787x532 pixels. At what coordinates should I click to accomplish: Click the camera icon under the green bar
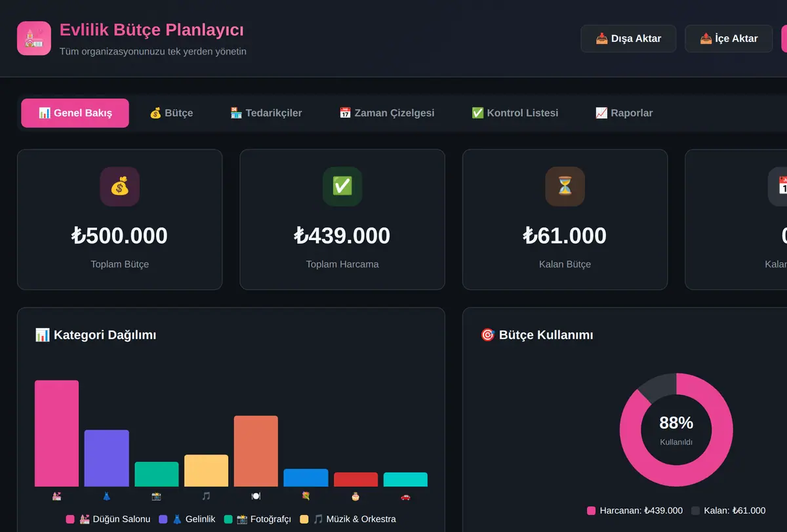[156, 497]
